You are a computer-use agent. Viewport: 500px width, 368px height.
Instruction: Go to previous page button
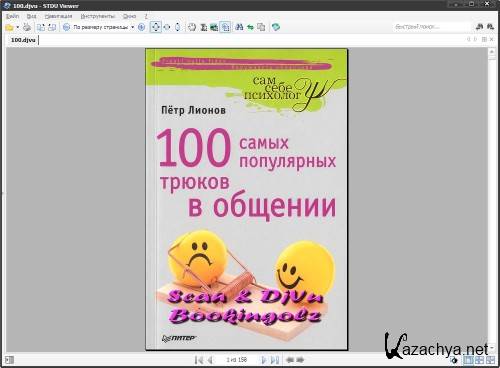click(210, 360)
